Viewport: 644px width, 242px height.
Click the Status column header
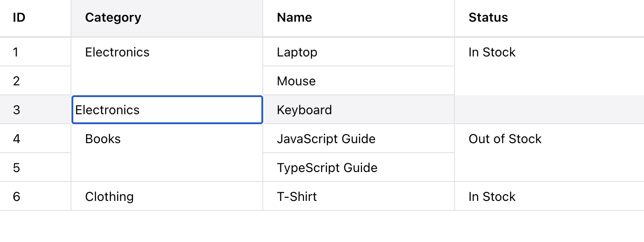click(x=488, y=18)
